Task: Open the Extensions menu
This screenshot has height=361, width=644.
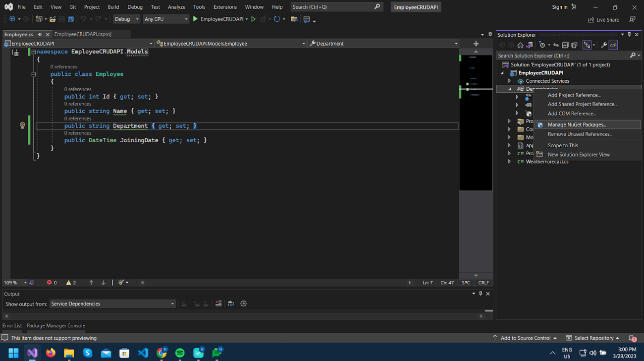Action: 225,7
